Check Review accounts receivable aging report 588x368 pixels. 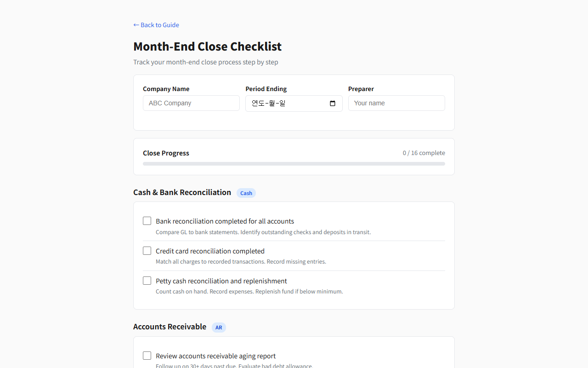point(147,356)
